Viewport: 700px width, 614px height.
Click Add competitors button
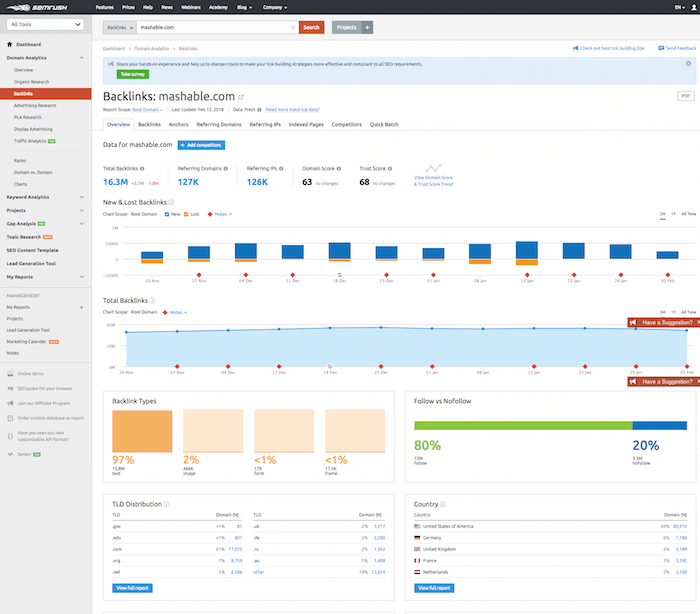point(201,145)
